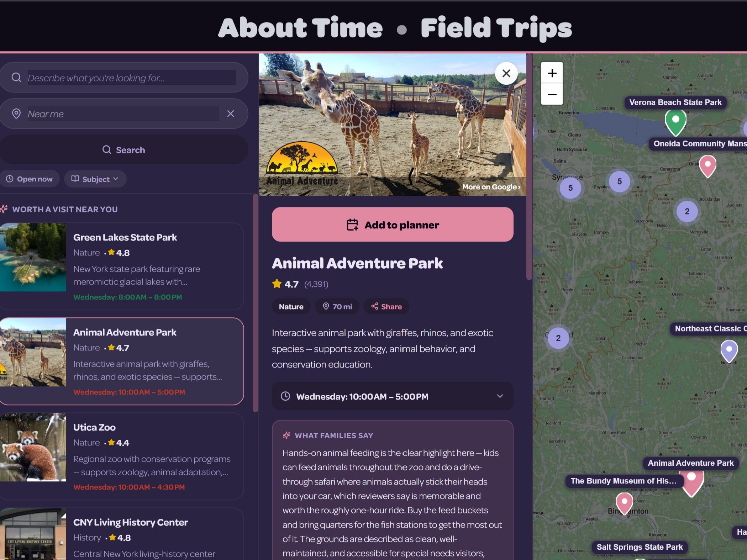
Task: Click the sparkle icon by Worth a Visit
Action: coord(4,209)
